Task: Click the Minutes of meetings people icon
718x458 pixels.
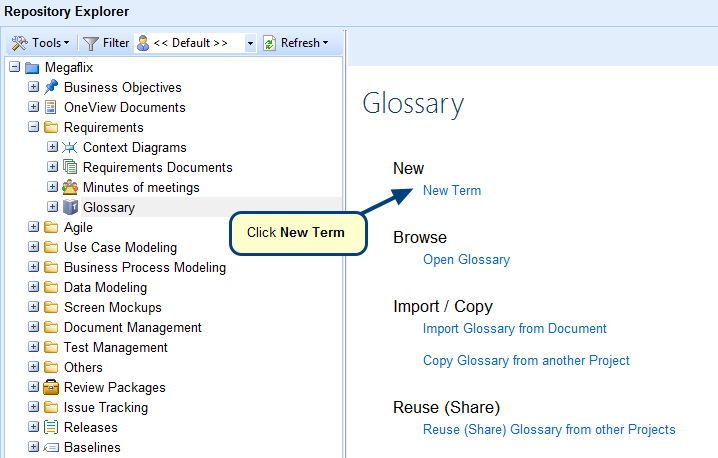Action: point(70,187)
